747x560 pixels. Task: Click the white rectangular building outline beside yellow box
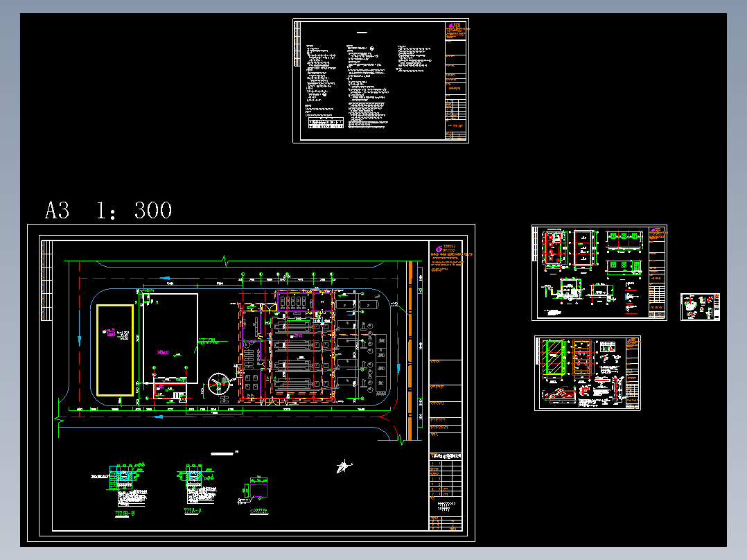pos(170,338)
